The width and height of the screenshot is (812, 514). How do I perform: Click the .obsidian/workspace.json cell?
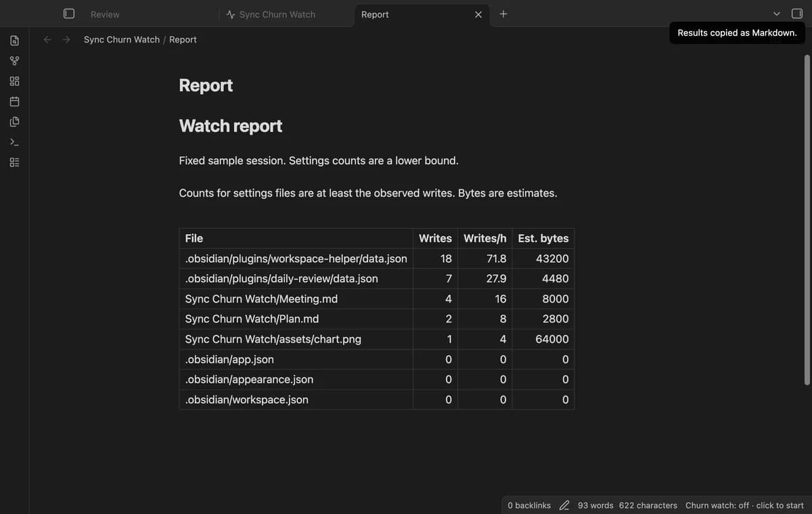point(296,400)
